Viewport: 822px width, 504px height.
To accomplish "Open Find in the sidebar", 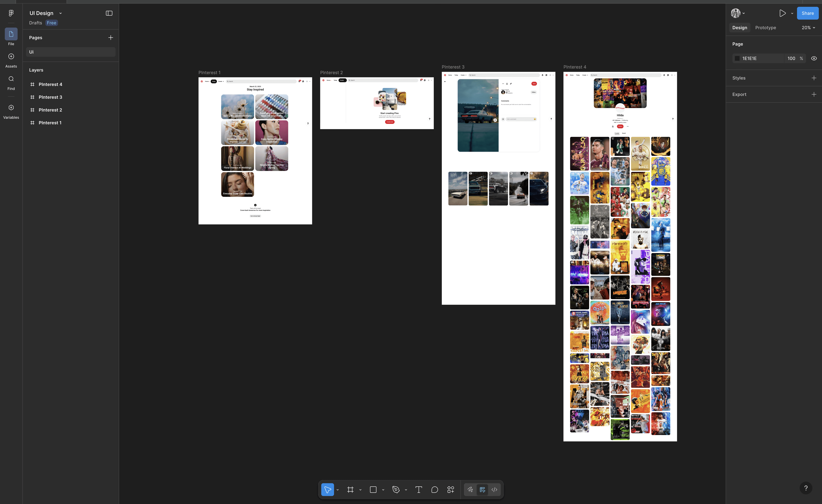I will tap(11, 82).
